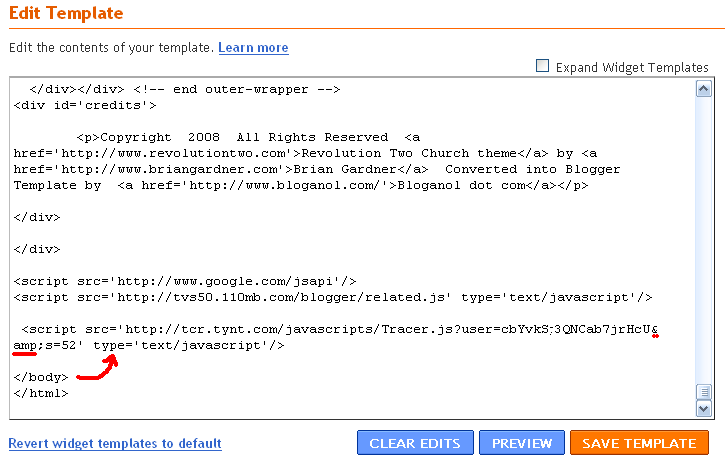Click the Tracer.js script line in the code

click(x=340, y=330)
